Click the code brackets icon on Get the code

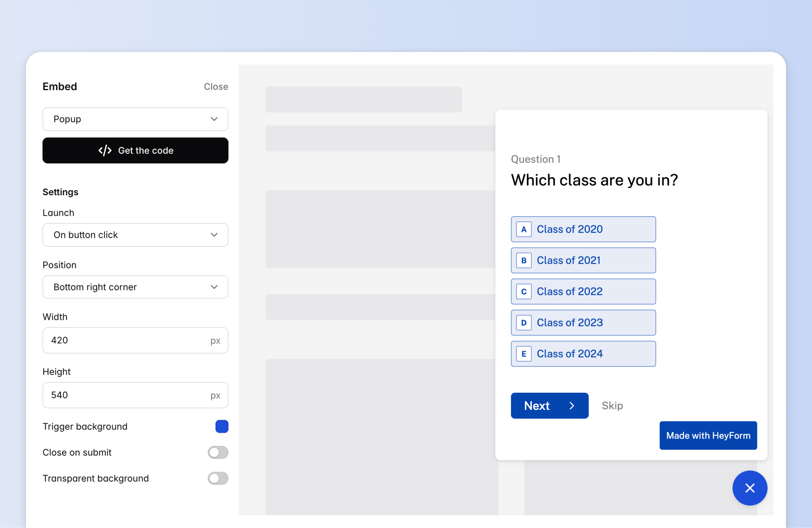click(105, 151)
